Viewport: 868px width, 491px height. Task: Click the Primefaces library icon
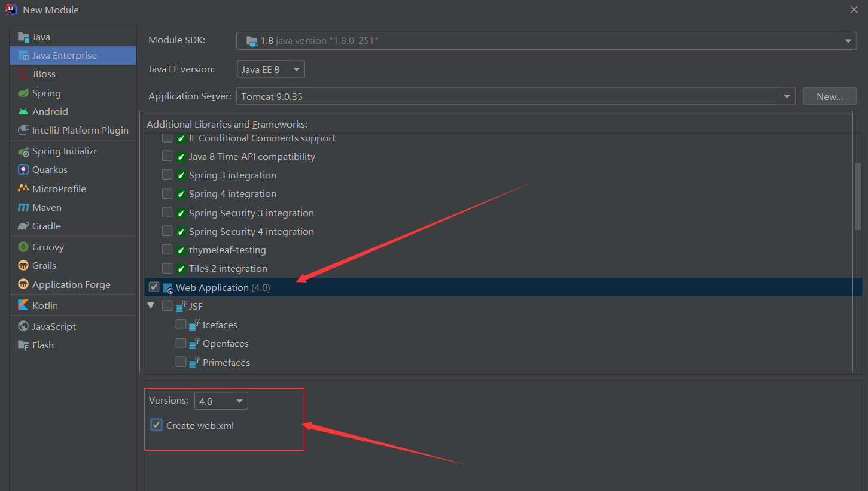point(194,363)
